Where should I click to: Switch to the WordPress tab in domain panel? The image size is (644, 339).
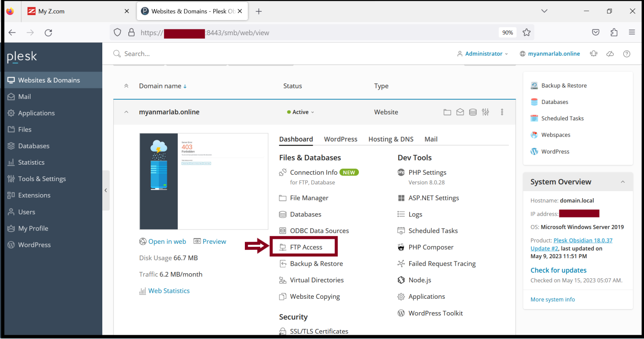[x=340, y=139]
